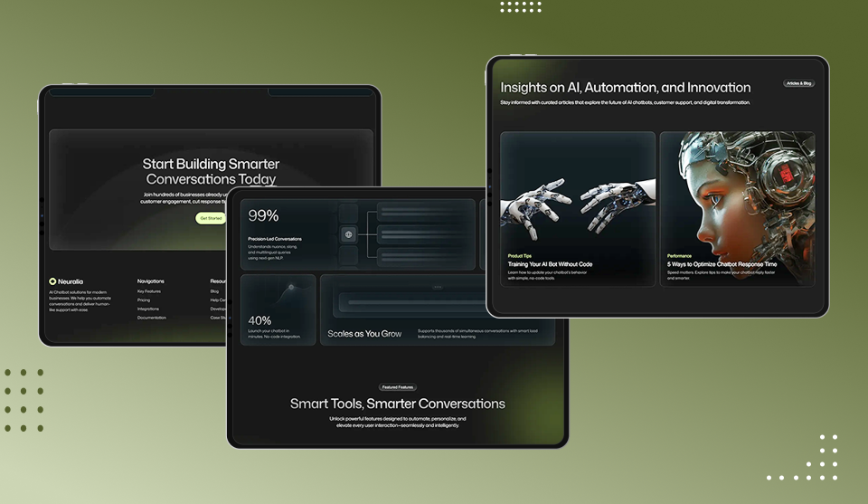
Task: Click the Smart Tools, Smarter Conversations heading
Action: click(398, 404)
